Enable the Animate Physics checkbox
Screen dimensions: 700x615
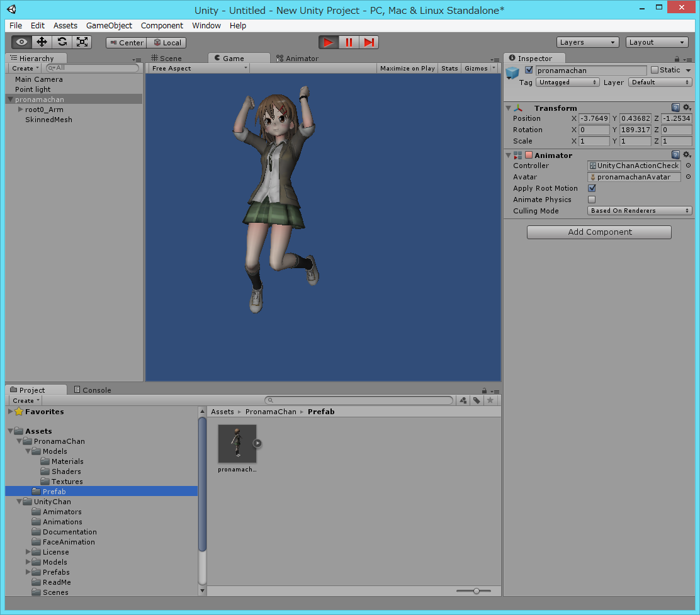[592, 200]
